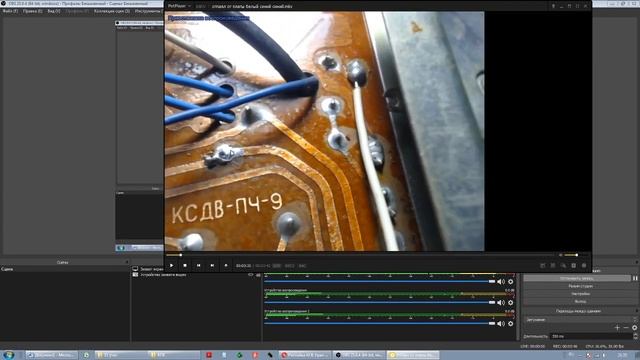Skip to next file in PotPlayer
The width and height of the screenshot is (640, 360).
click(212, 266)
